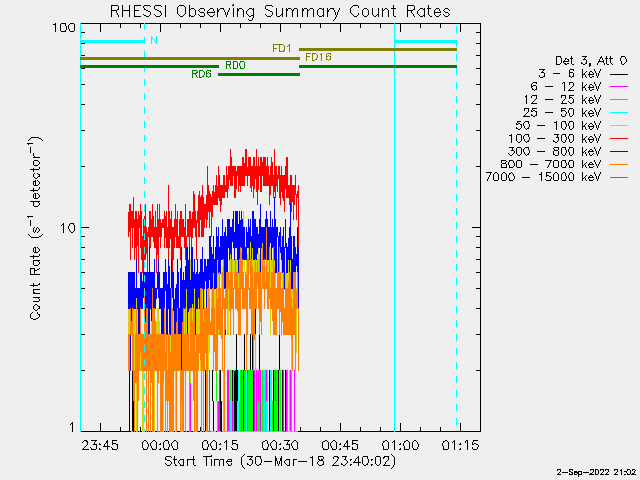Click the 2-Sep-2022 21:02 timestamp
Viewport: 640px width, 480px height.
pos(596,472)
